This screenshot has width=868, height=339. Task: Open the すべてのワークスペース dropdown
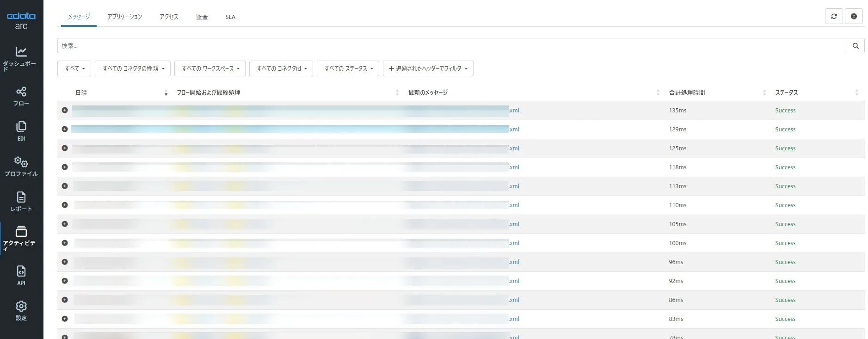coord(210,68)
